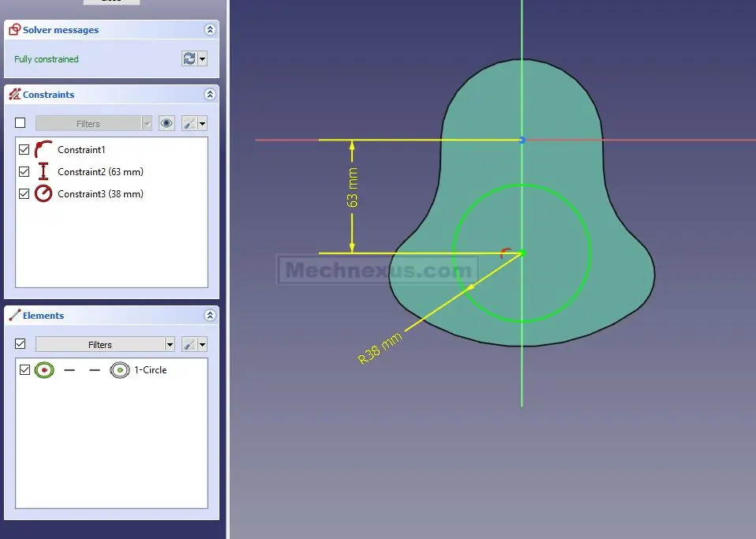Enable the Constraints filter checkbox
This screenshot has height=539, width=756.
21,123
